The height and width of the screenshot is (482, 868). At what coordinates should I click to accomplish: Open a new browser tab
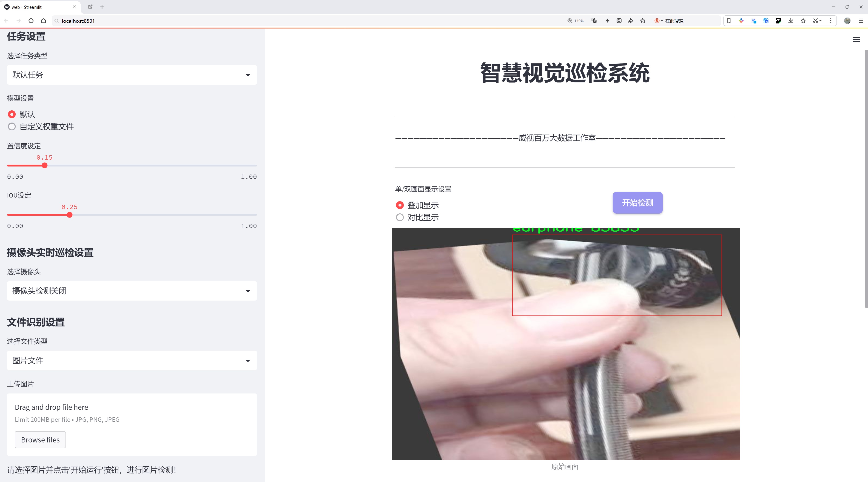[102, 7]
